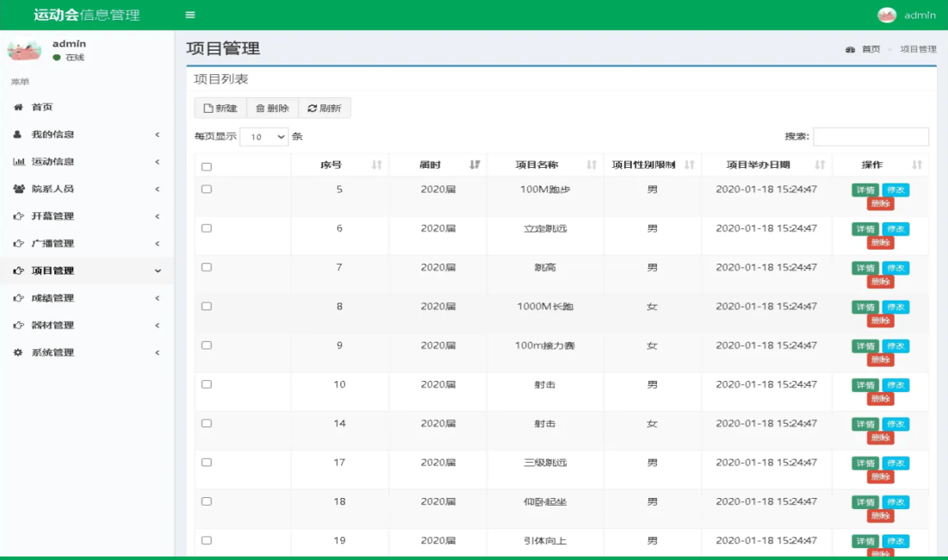The image size is (948, 560).
Task: Click the 运动会信息管理 title logo
Action: pyautogui.click(x=86, y=16)
